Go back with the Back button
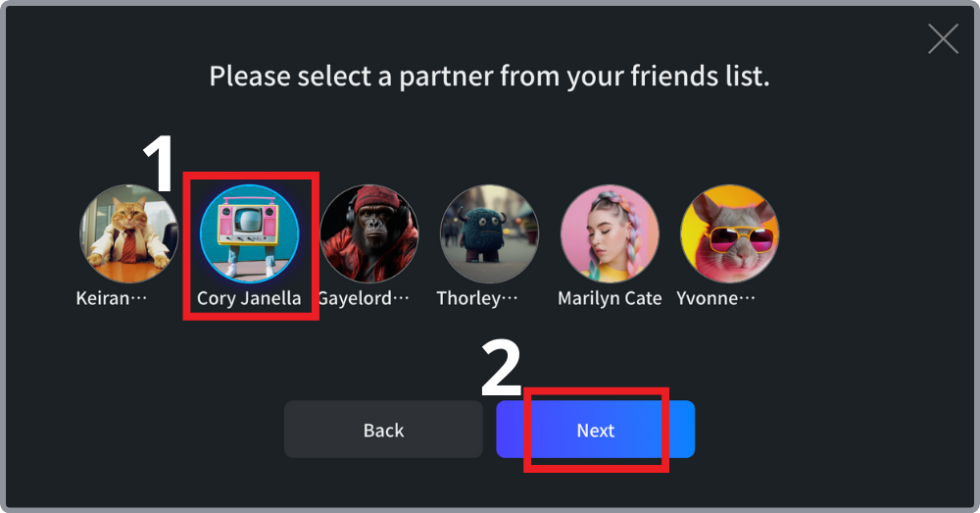The height and width of the screenshot is (513, 980). [383, 430]
